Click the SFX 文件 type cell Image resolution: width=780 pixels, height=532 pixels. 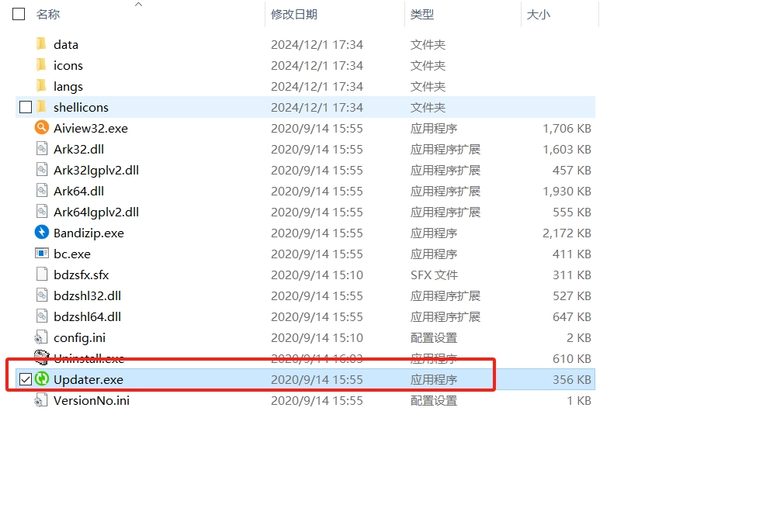pos(434,275)
